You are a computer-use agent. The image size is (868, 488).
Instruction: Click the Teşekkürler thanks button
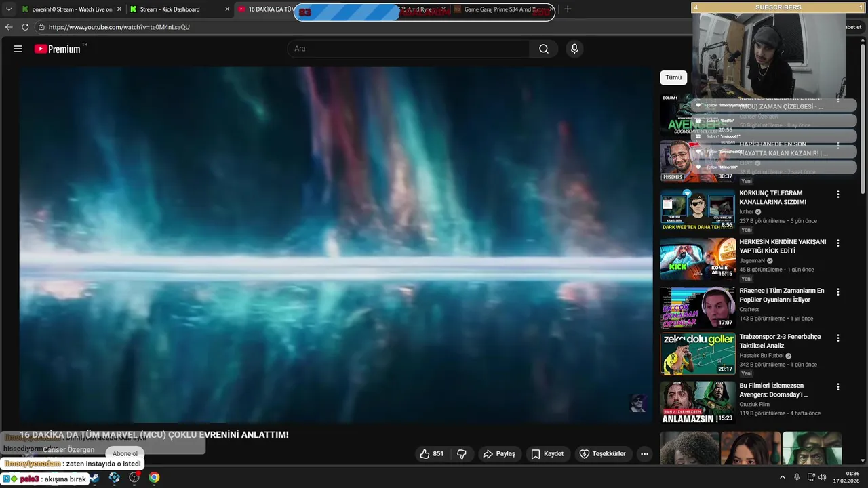coord(602,454)
